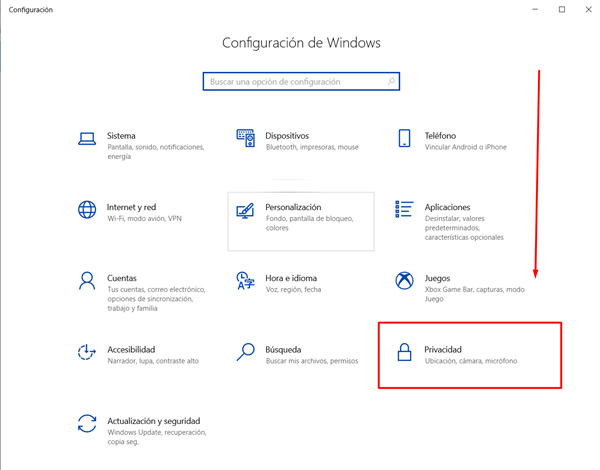Open the Privacidad padlock icon
The image size is (600, 470).
click(404, 352)
